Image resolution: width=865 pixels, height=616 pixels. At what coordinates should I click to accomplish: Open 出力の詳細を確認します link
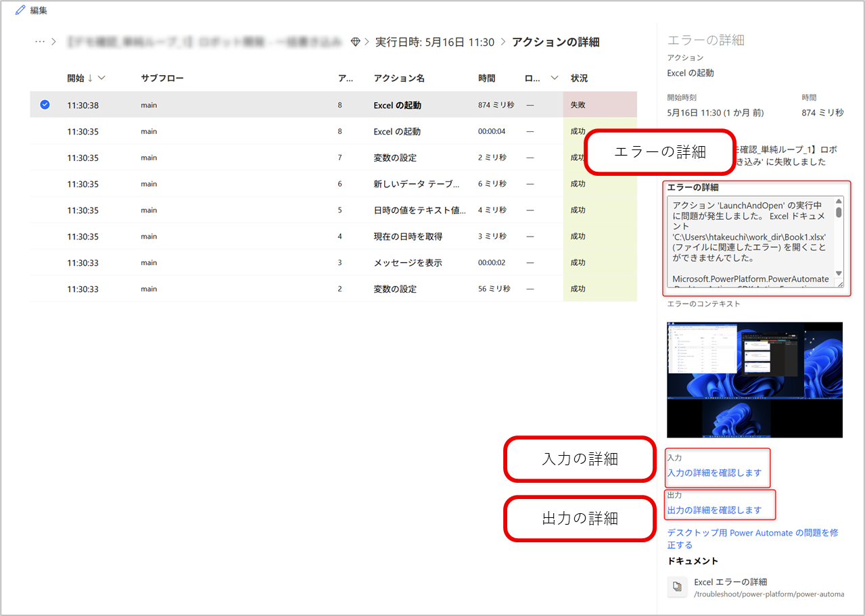point(714,510)
